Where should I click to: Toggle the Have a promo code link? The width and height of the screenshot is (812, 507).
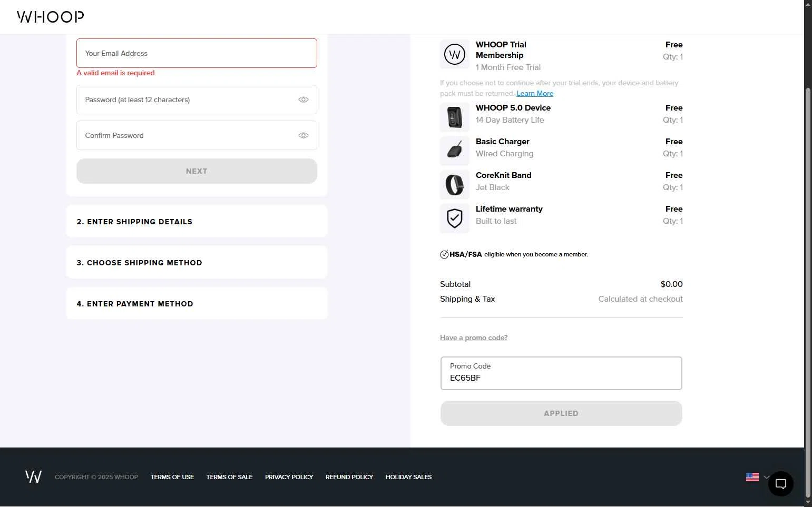click(x=474, y=338)
